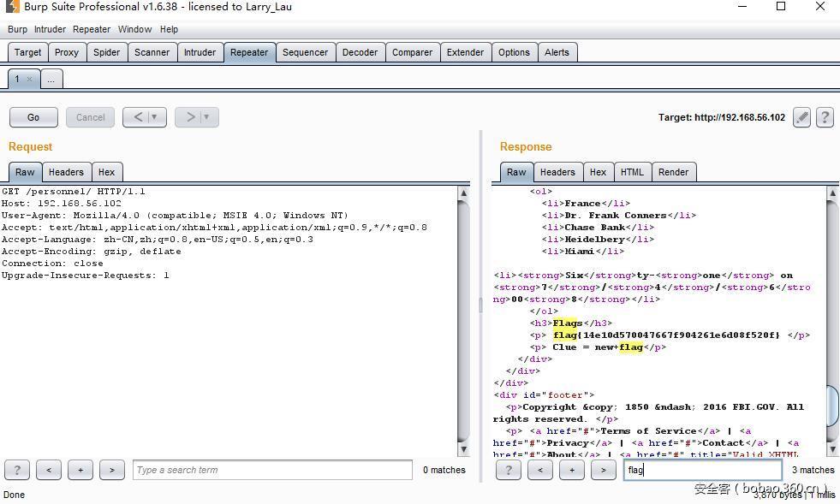Open the Window menu
Image resolution: width=840 pixels, height=504 pixels.
(x=134, y=29)
